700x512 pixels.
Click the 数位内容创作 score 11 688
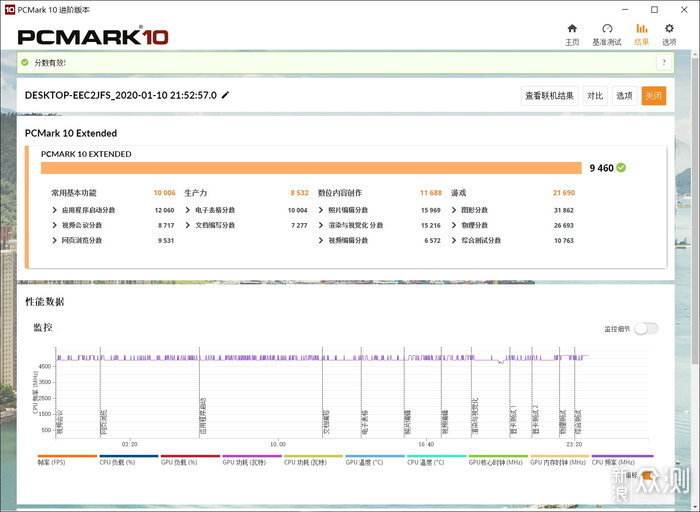431,193
